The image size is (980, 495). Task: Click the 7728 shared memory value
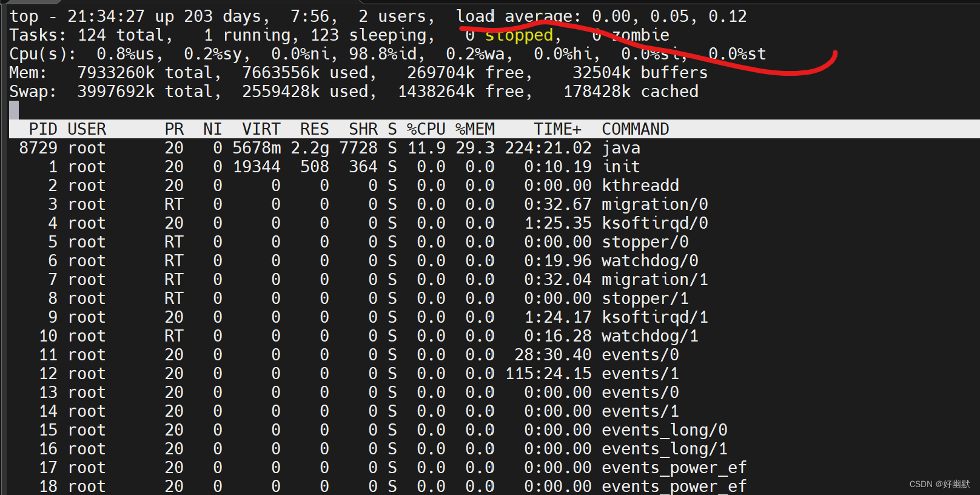click(358, 148)
